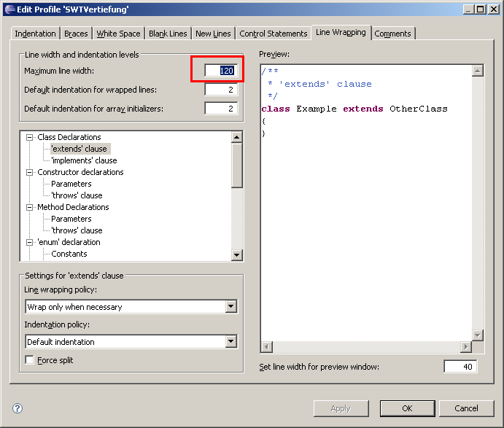Image resolution: width=504 pixels, height=428 pixels.
Task: Click the preview horizontal scrollbar right arrow
Action: 465,347
